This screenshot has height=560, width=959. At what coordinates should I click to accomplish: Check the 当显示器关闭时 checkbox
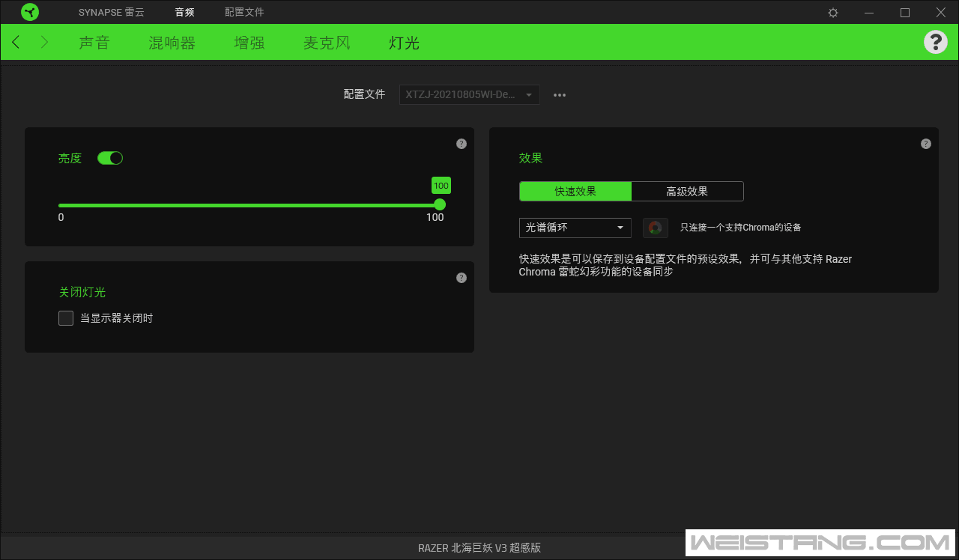coord(66,318)
